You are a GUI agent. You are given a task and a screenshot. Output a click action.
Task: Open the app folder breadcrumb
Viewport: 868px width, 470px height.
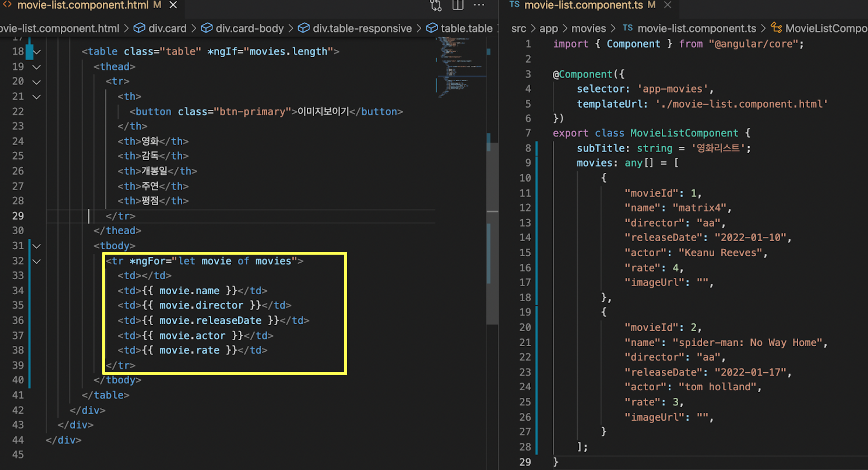pyautogui.click(x=548, y=28)
